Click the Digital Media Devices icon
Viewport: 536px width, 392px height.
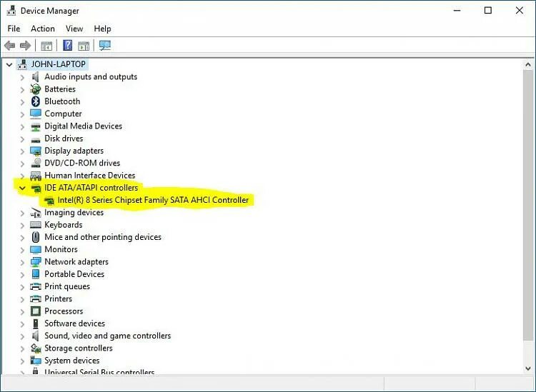pyautogui.click(x=36, y=126)
